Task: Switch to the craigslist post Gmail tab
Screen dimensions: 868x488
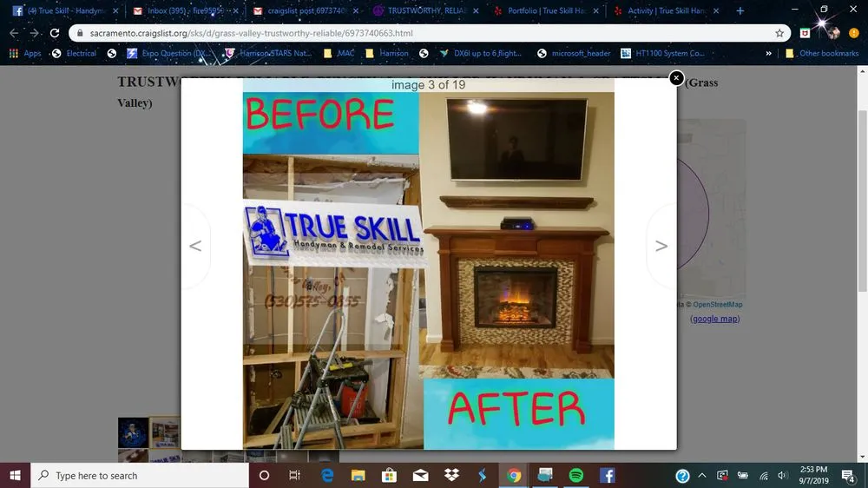Action: click(306, 10)
